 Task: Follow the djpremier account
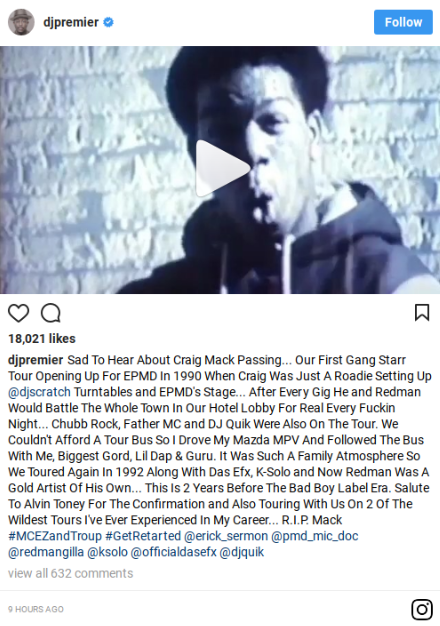click(403, 22)
